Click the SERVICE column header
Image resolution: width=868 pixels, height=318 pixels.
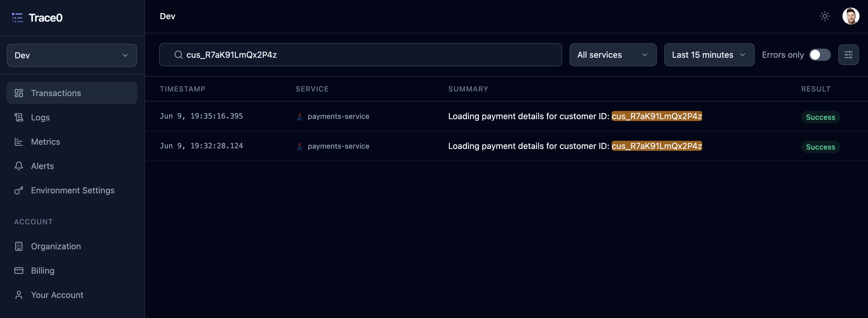click(x=312, y=89)
